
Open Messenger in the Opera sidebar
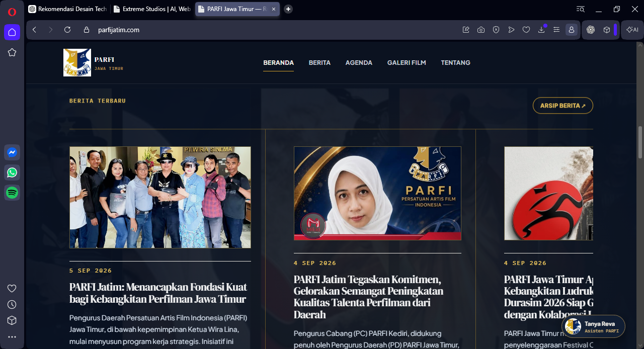(12, 152)
